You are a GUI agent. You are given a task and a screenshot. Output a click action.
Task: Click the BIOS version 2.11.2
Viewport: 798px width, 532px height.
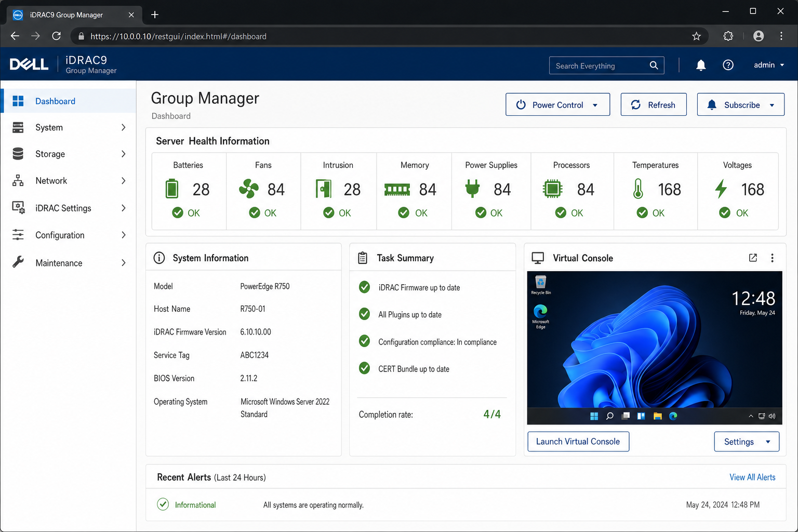point(249,378)
